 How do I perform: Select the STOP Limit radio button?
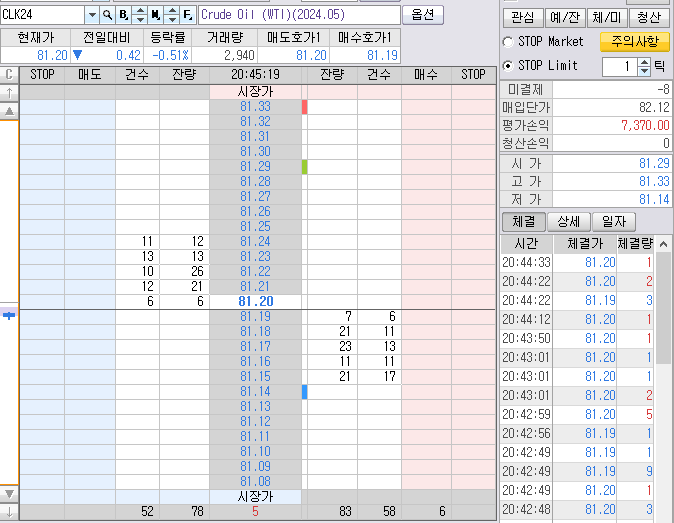(508, 66)
